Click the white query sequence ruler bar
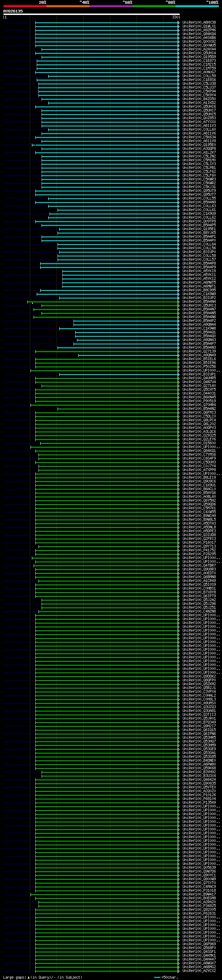The image size is (222, 980). [x=92, y=14]
